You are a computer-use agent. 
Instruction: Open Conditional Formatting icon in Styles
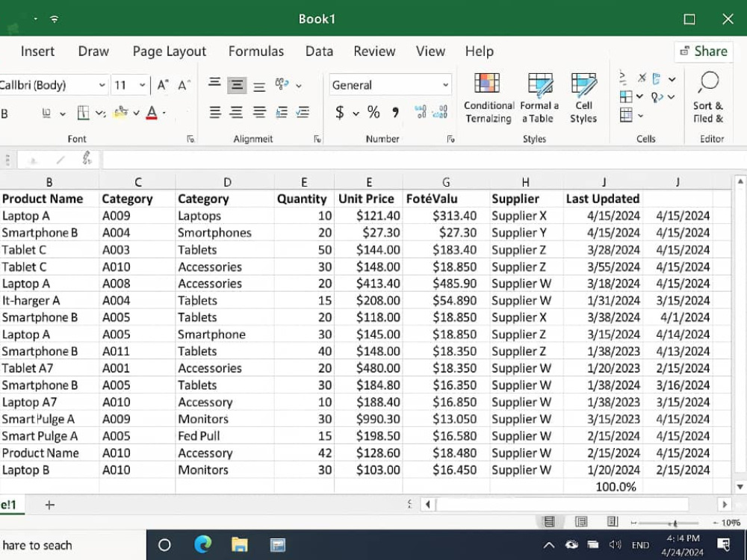pos(487,84)
